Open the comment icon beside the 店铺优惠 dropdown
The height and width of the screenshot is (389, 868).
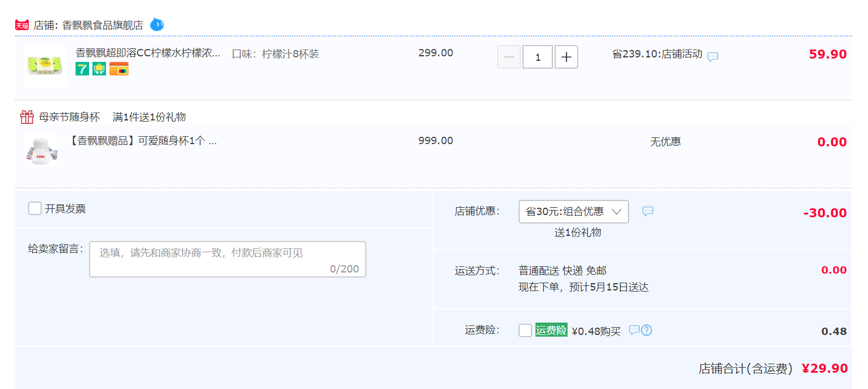click(x=648, y=212)
